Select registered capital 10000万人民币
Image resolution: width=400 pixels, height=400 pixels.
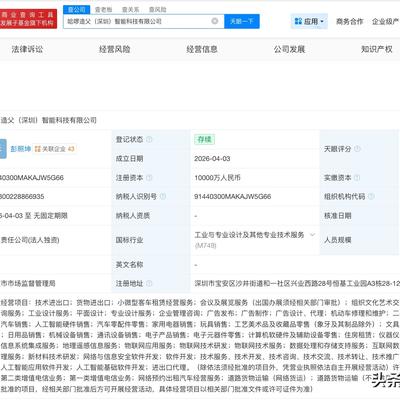click(217, 178)
